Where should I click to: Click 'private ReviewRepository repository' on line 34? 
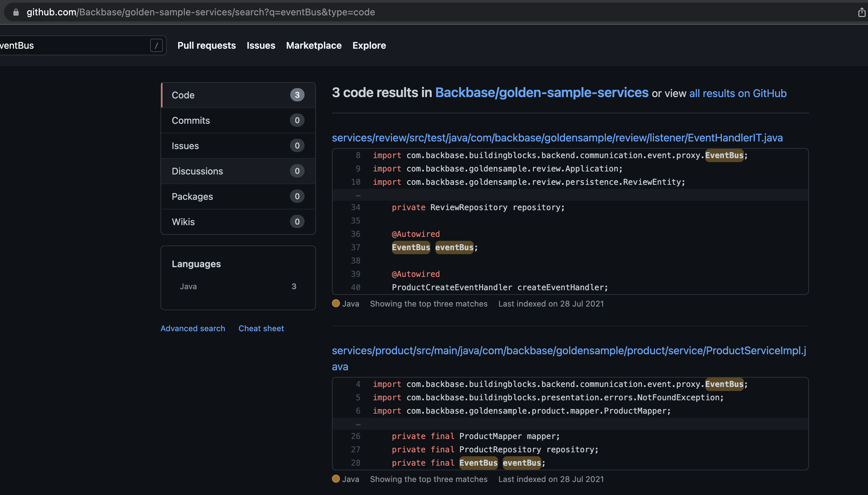coord(478,207)
